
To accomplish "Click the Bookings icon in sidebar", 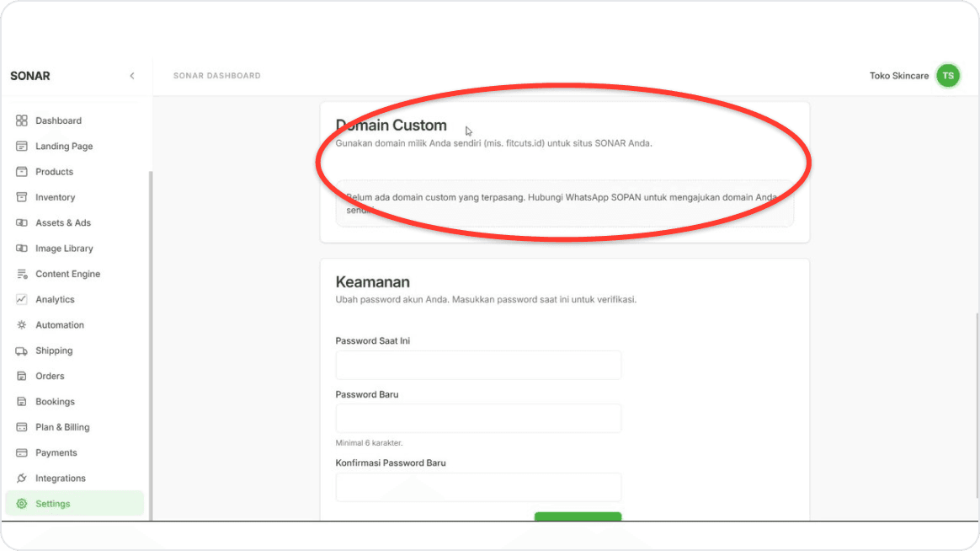I will 21,402.
